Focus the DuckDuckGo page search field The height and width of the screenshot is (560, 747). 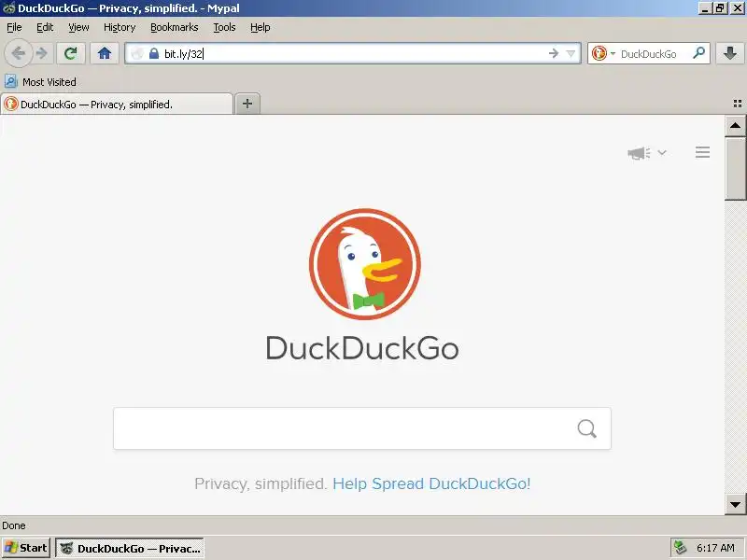(x=362, y=428)
